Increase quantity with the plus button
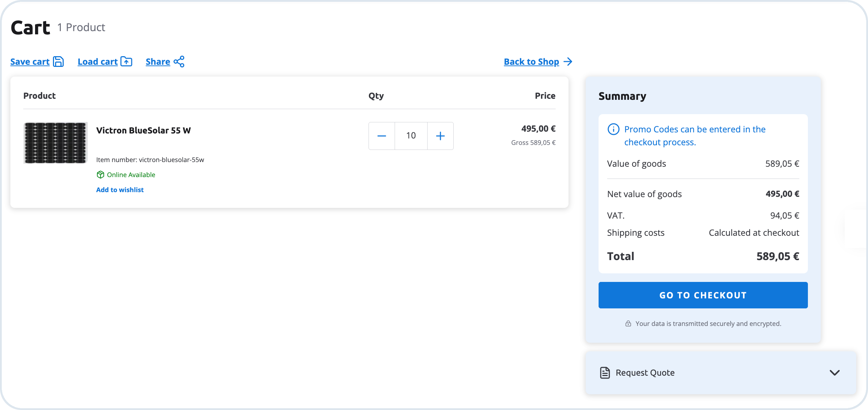The width and height of the screenshot is (868, 410). coord(440,136)
